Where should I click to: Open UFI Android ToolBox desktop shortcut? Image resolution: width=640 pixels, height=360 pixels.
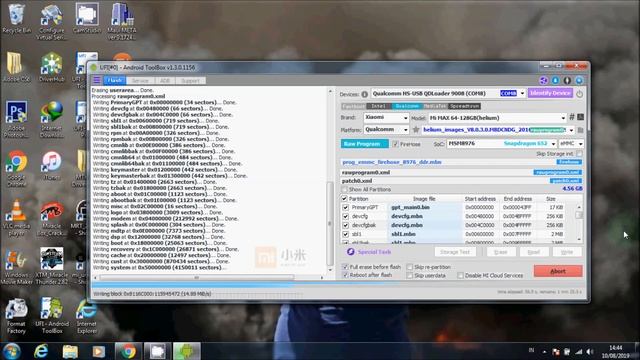coord(51,316)
